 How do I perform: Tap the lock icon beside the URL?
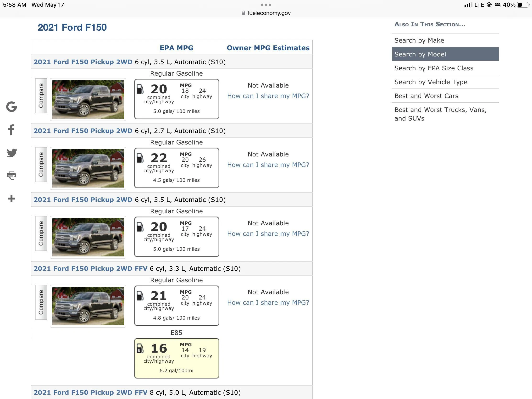[243, 13]
